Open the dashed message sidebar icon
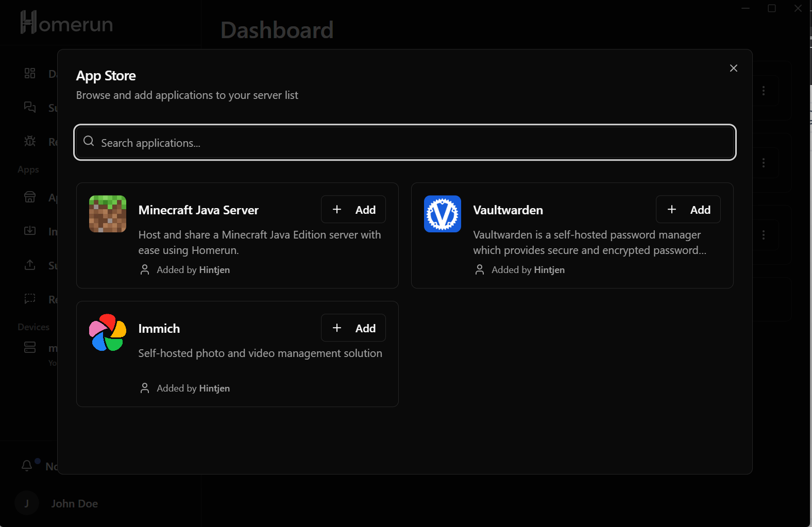 pos(30,299)
